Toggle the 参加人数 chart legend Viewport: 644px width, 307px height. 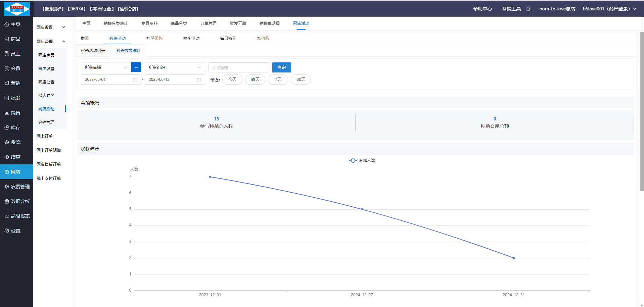[362, 160]
